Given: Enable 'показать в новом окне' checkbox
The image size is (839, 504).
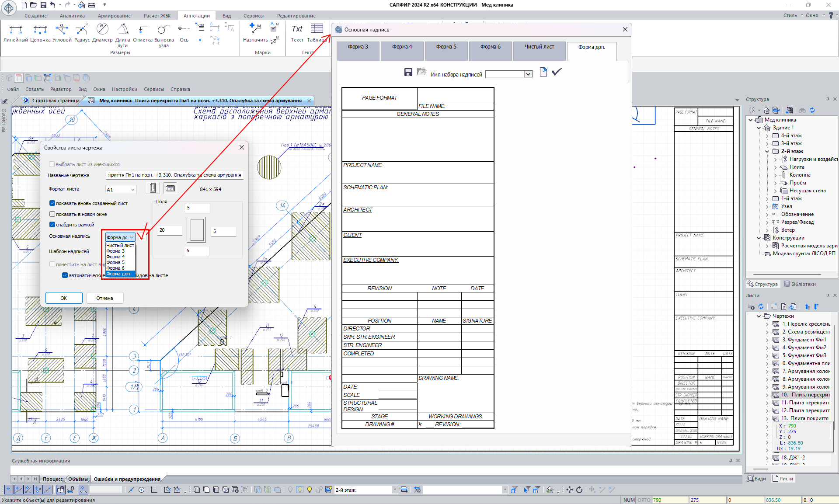Looking at the screenshot, I should (52, 214).
